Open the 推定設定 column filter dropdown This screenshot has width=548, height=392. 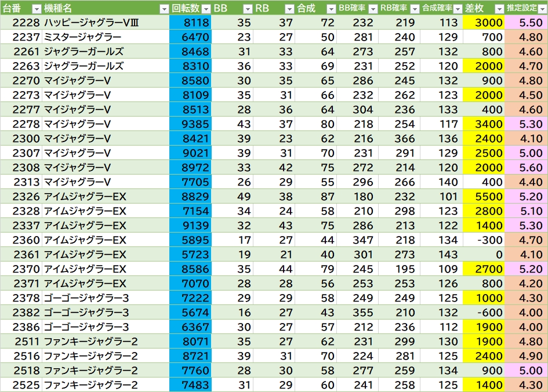pyautogui.click(x=542, y=9)
